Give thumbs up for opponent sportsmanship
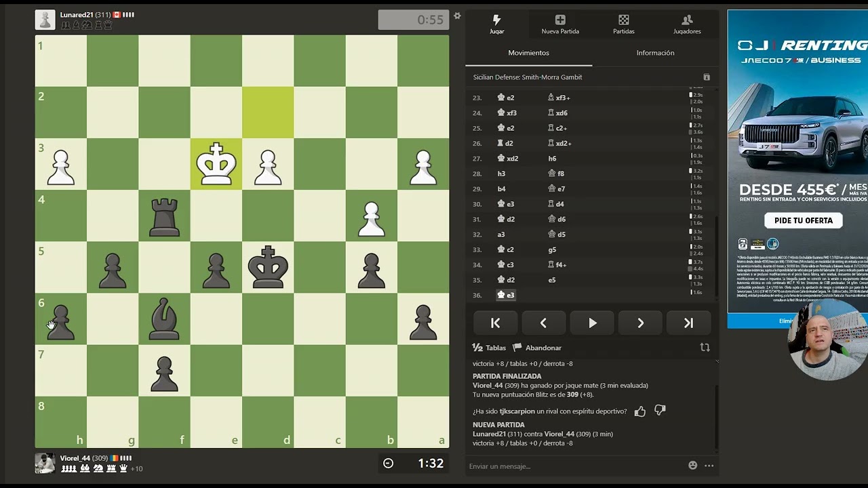Viewport: 868px width, 488px height. [x=639, y=411]
